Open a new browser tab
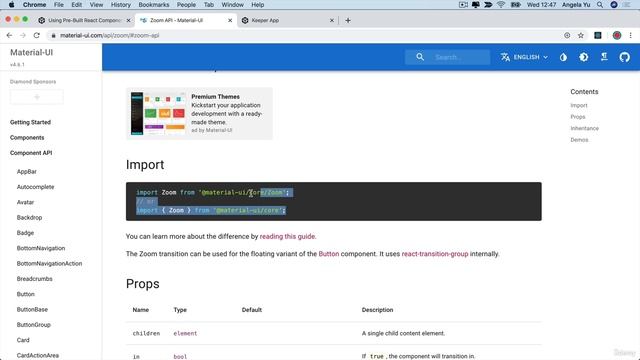Image resolution: width=640 pixels, height=360 pixels. [x=348, y=20]
